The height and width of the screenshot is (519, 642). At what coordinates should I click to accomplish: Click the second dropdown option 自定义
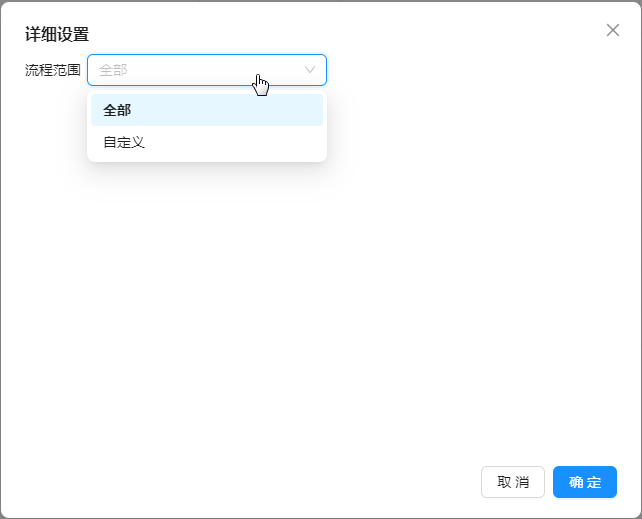click(x=125, y=142)
